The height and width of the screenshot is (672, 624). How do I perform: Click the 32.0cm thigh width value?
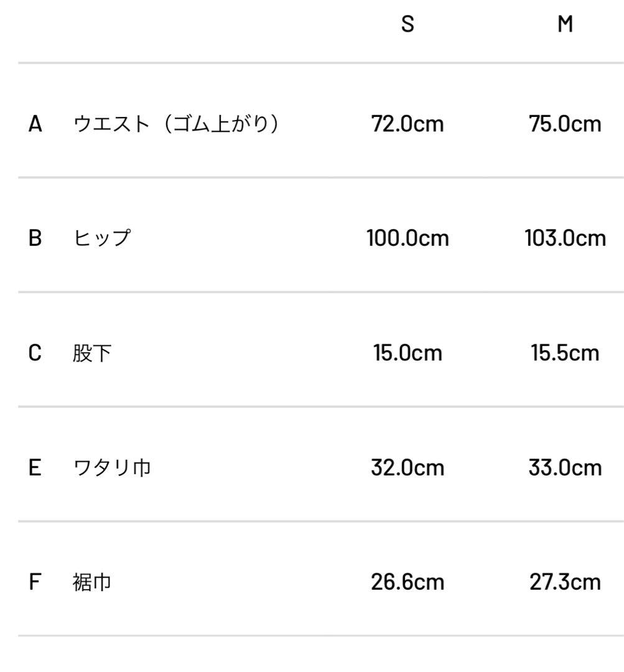pyautogui.click(x=407, y=468)
